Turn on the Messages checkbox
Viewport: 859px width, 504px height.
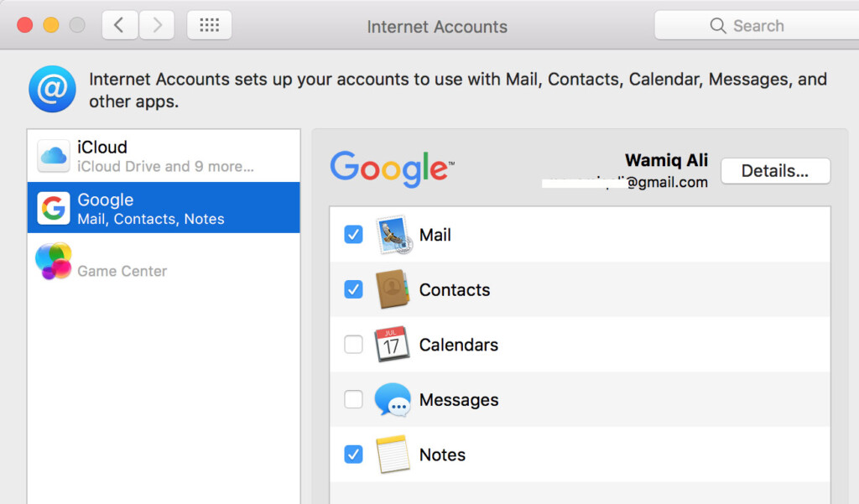[353, 399]
